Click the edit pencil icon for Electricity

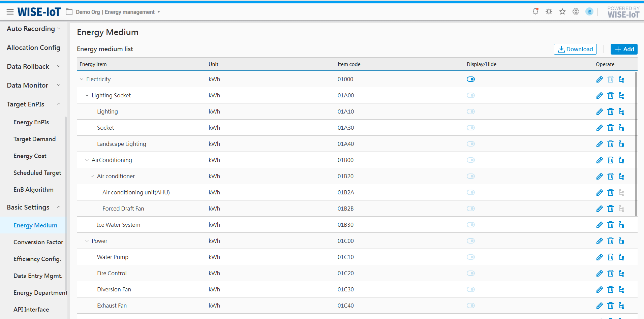point(600,79)
